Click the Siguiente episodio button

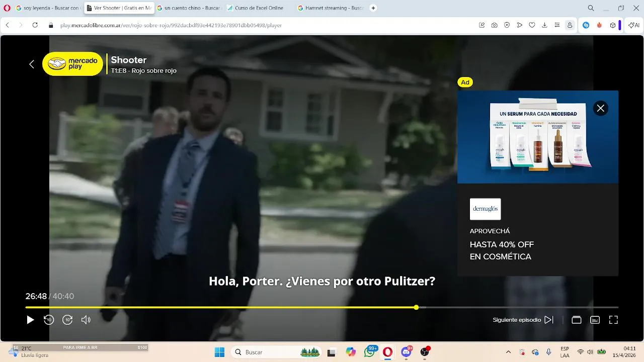click(523, 320)
